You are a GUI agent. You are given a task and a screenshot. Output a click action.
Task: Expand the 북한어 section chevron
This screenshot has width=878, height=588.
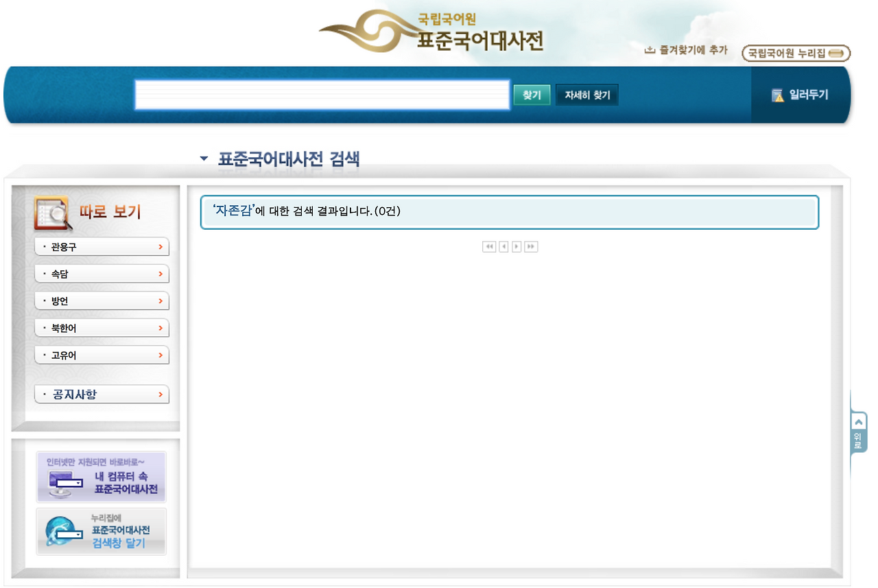click(x=162, y=327)
